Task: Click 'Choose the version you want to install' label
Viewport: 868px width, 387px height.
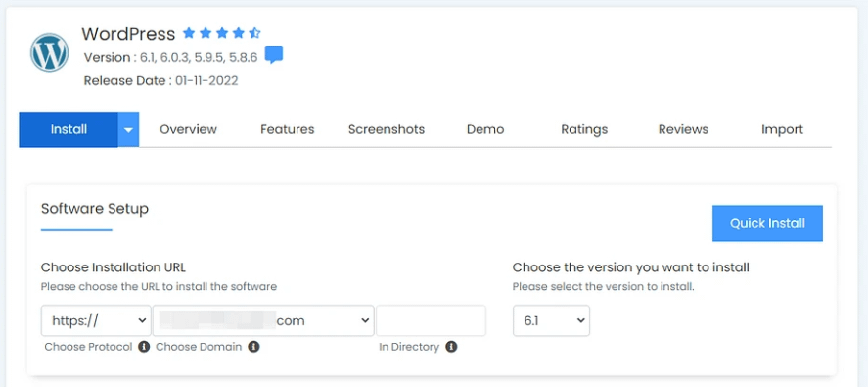Action: click(630, 267)
